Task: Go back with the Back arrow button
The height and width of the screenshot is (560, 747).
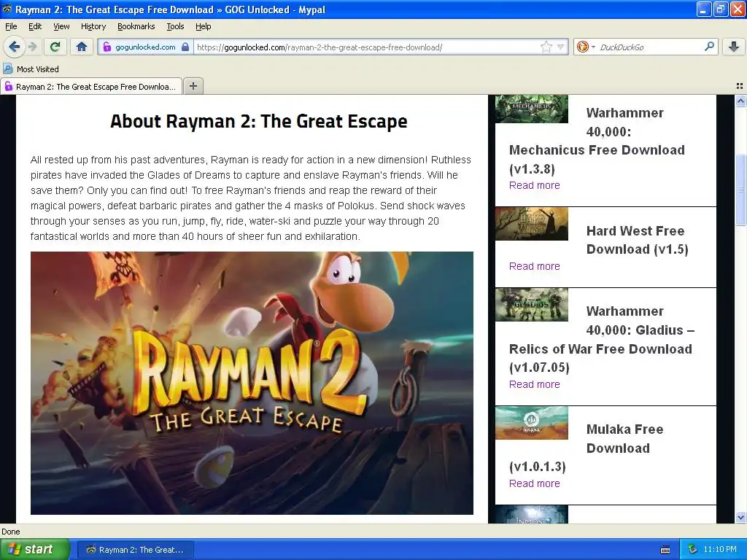Action: coord(14,47)
